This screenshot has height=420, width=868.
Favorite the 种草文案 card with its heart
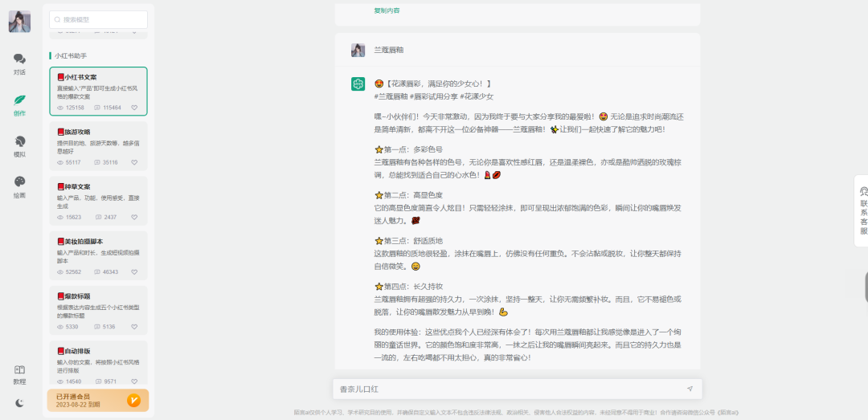tap(134, 218)
